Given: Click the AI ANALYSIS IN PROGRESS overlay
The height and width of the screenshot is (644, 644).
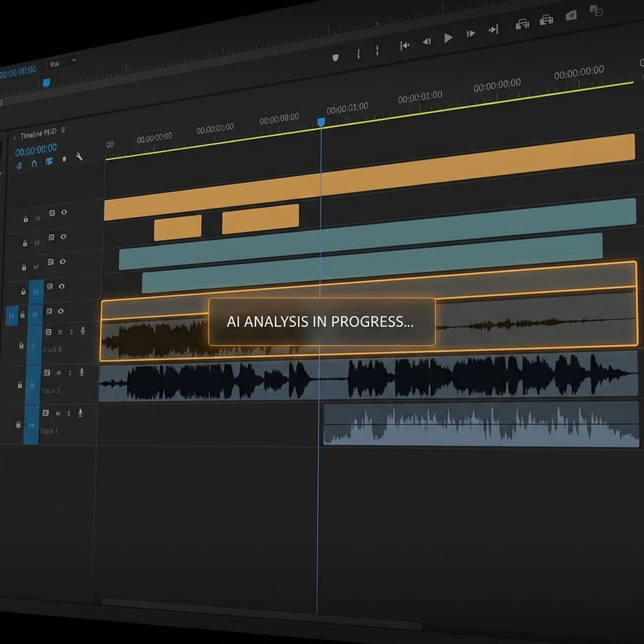Looking at the screenshot, I should (x=321, y=321).
